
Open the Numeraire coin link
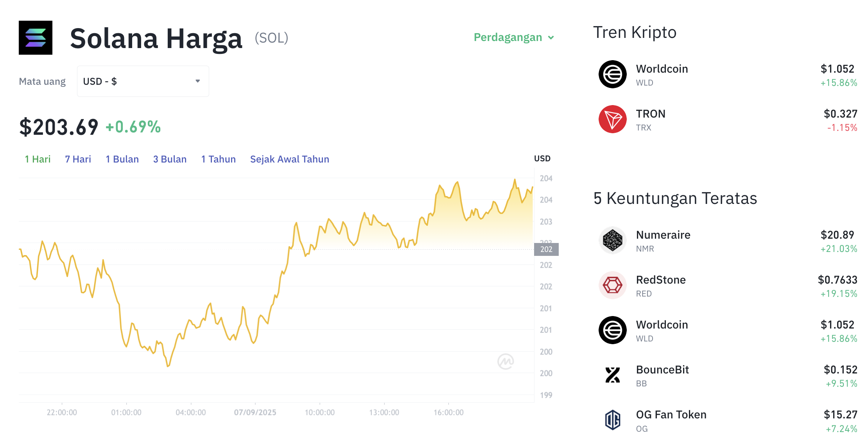[663, 235]
